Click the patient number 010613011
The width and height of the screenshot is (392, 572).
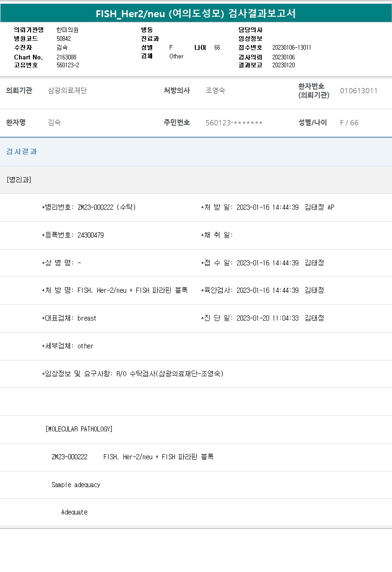coord(359,90)
